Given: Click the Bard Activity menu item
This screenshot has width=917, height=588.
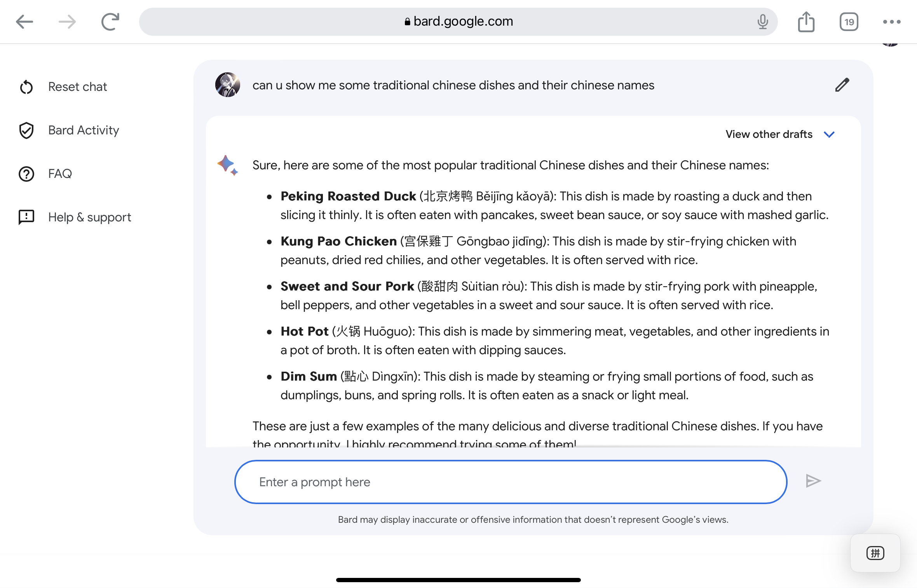Looking at the screenshot, I should (83, 130).
